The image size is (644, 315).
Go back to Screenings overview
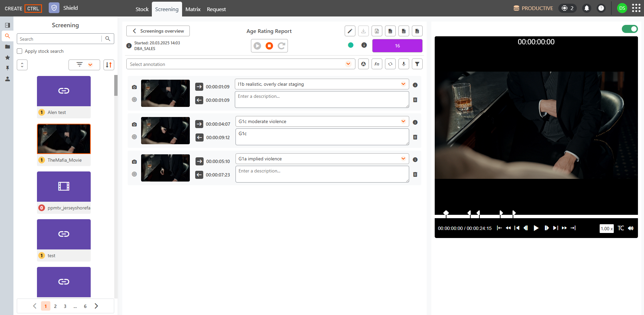tap(158, 31)
